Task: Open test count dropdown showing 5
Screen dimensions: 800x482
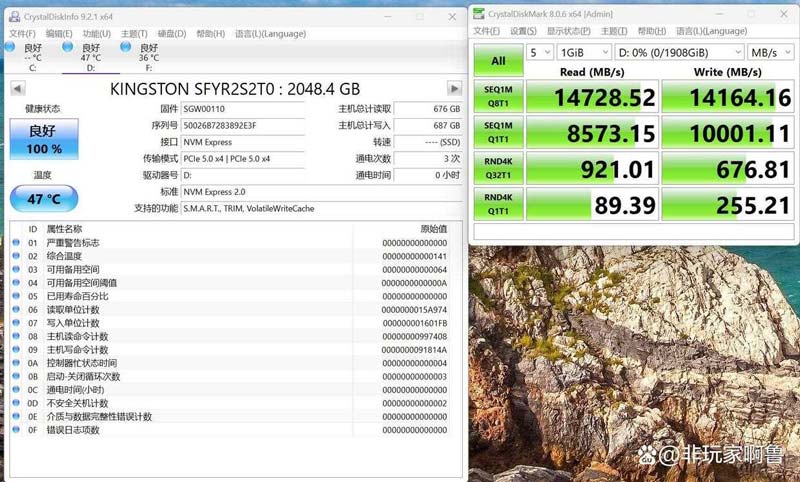Action: pyautogui.click(x=540, y=53)
